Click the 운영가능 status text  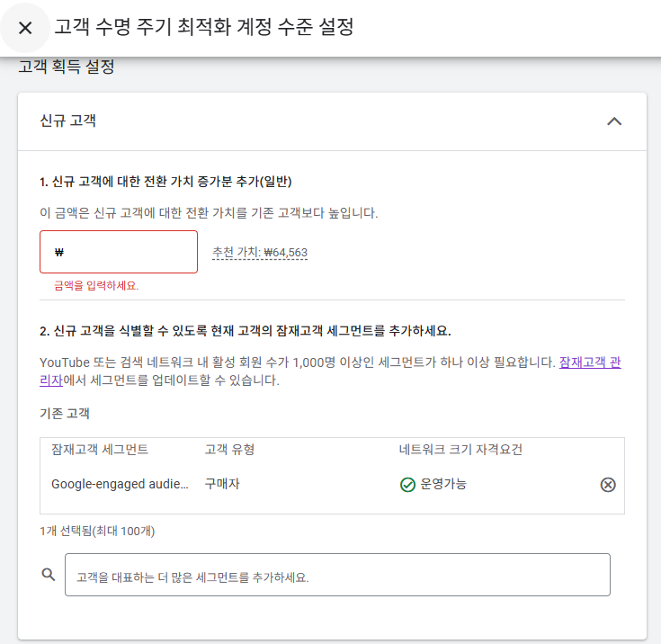pyautogui.click(x=443, y=484)
